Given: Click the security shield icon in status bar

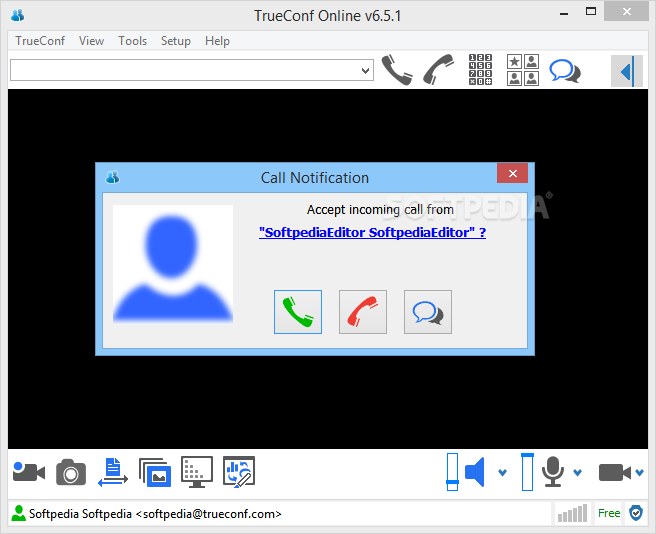Looking at the screenshot, I should coord(636,513).
